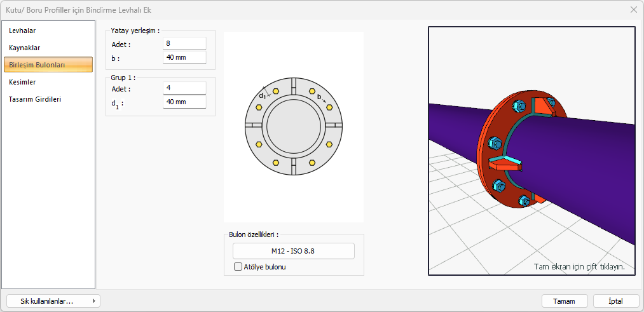Expand the Sık kullanılanlar dropdown
Image resolution: width=644 pixels, height=312 pixels.
pyautogui.click(x=53, y=301)
